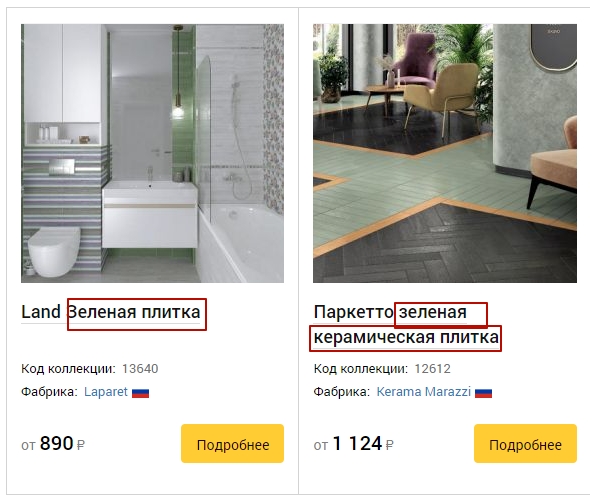The width and height of the screenshot is (601, 500).
Task: Click the word Land in the first title
Action: pos(41,312)
